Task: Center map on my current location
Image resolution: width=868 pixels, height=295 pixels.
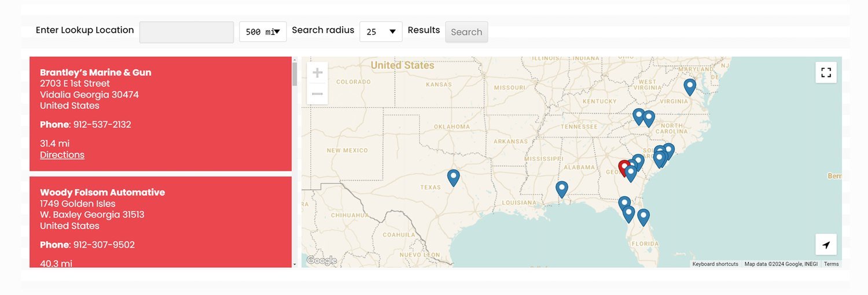Action: [826, 245]
